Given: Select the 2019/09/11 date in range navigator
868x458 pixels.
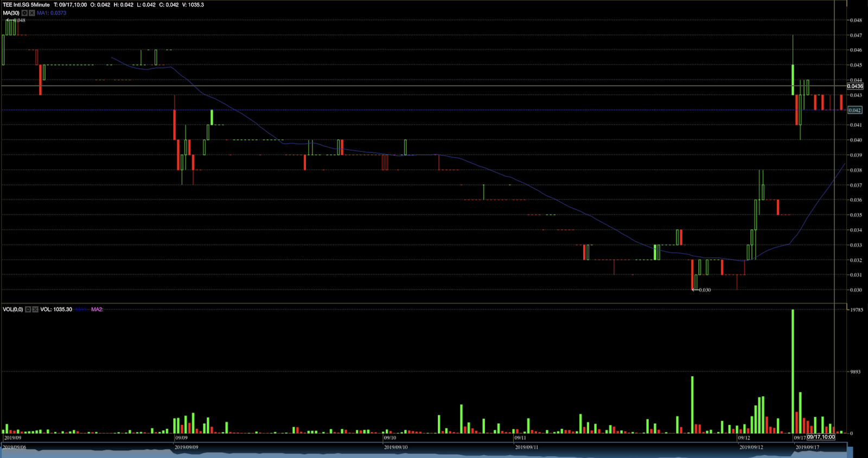Looking at the screenshot, I should click(x=526, y=447).
